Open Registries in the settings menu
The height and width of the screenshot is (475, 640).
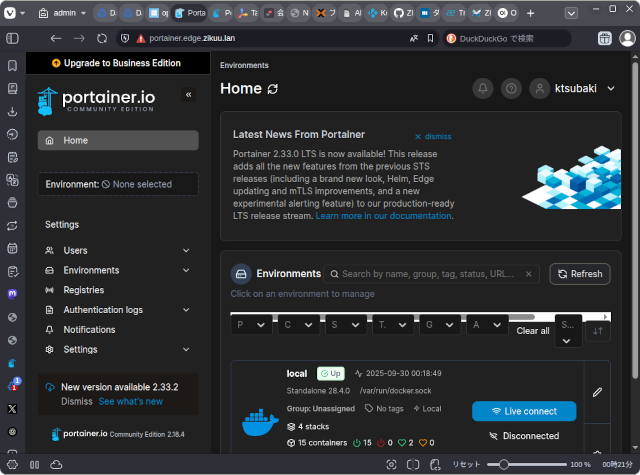(x=84, y=290)
